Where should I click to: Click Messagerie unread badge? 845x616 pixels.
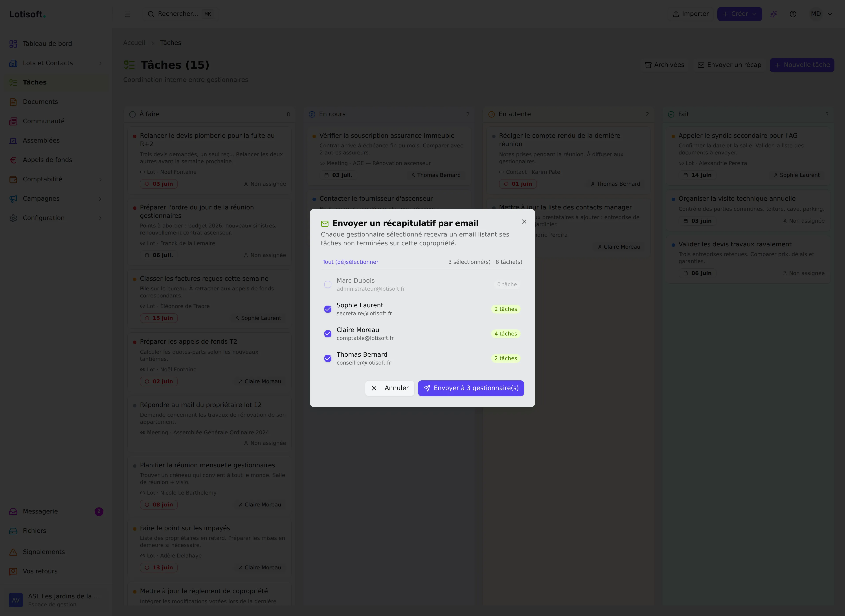[99, 511]
